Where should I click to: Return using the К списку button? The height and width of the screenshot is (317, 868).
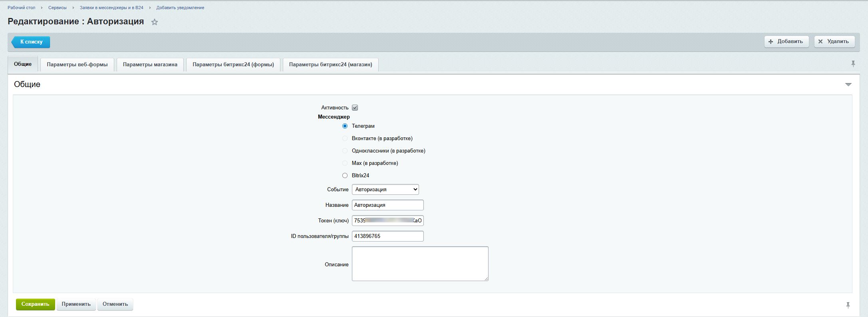tap(31, 42)
